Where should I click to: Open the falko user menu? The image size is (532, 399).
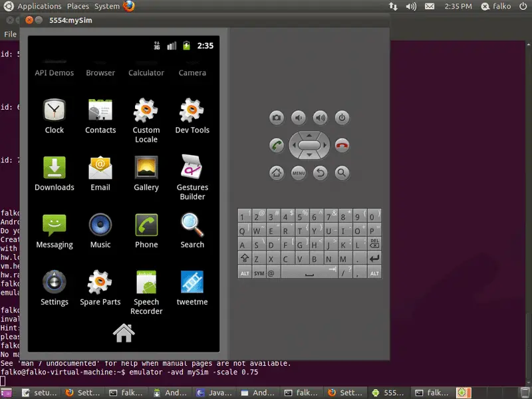pyautogui.click(x=496, y=6)
